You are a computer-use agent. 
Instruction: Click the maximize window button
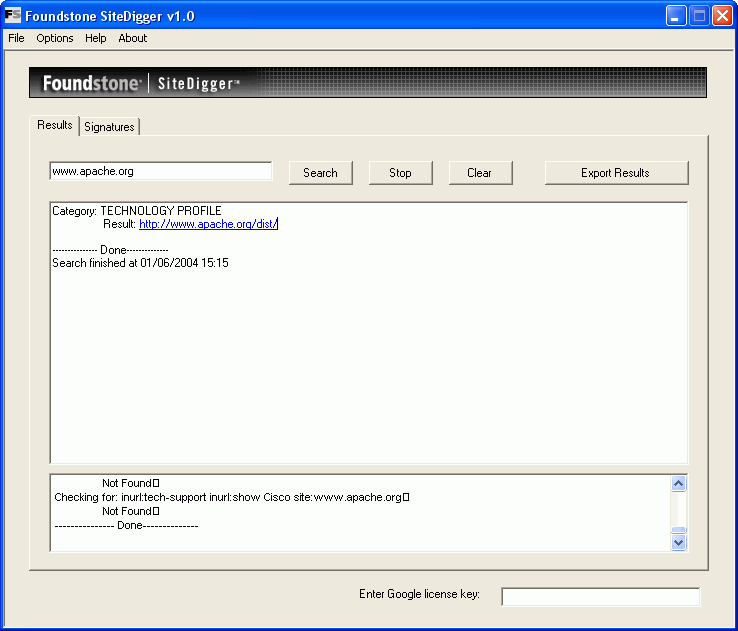tap(699, 16)
